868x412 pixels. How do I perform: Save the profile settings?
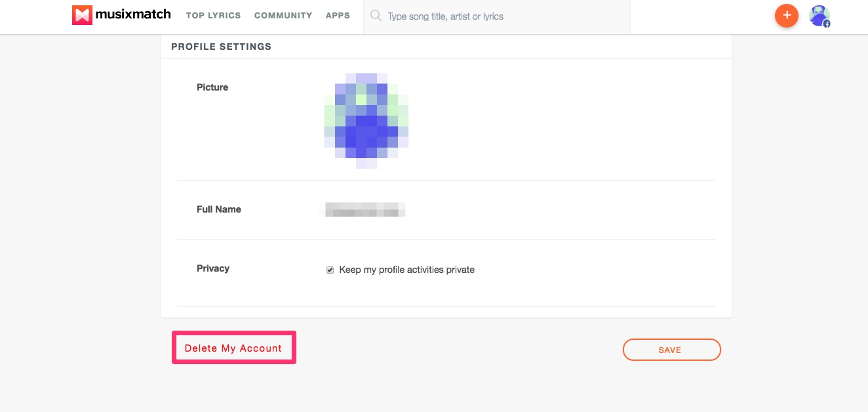coord(671,350)
